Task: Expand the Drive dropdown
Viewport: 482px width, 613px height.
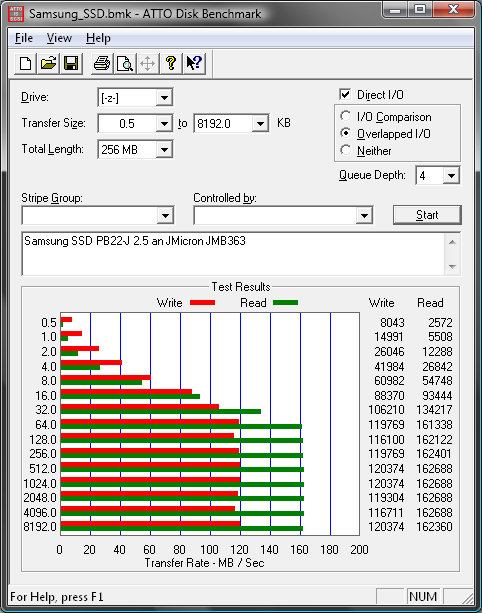Action: [164, 98]
